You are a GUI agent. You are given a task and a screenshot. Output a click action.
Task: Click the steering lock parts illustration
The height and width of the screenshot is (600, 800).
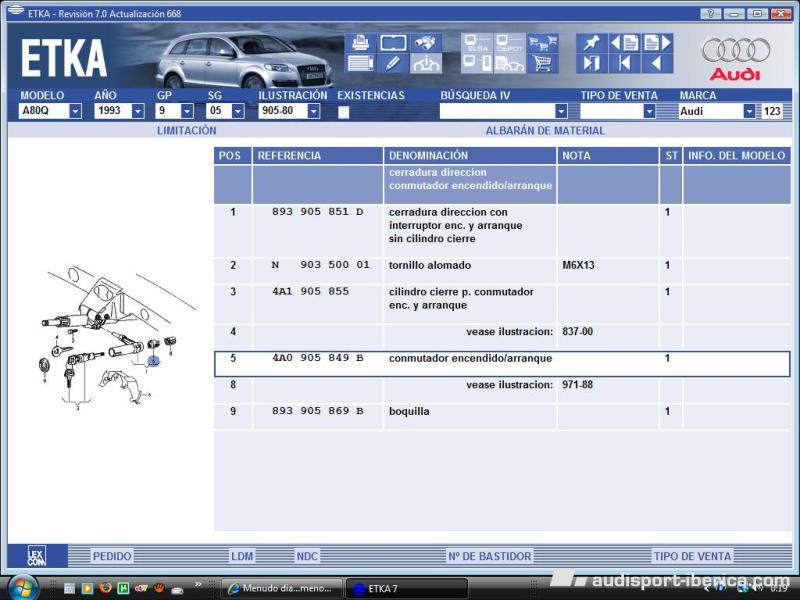click(x=117, y=338)
